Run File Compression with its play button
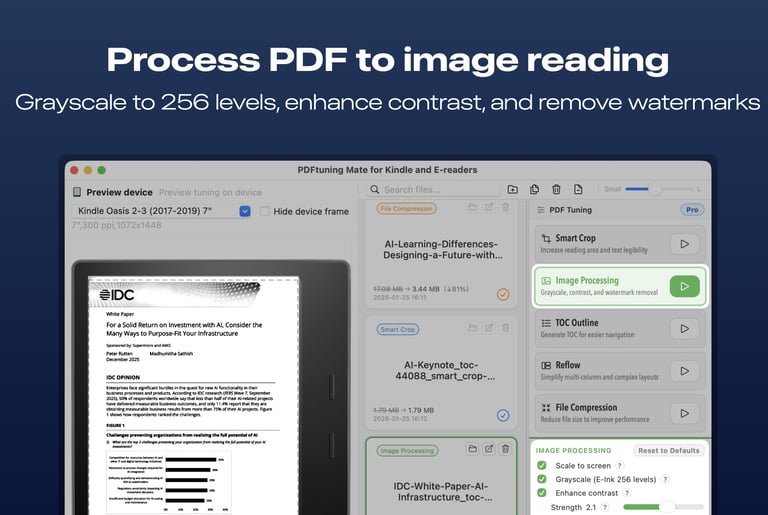This screenshot has height=515, width=768. tap(685, 414)
